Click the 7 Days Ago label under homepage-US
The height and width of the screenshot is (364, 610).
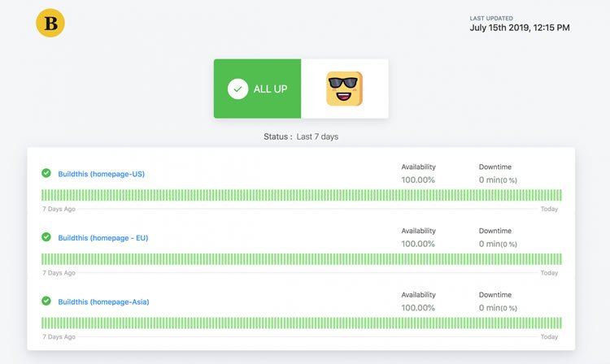point(59,209)
